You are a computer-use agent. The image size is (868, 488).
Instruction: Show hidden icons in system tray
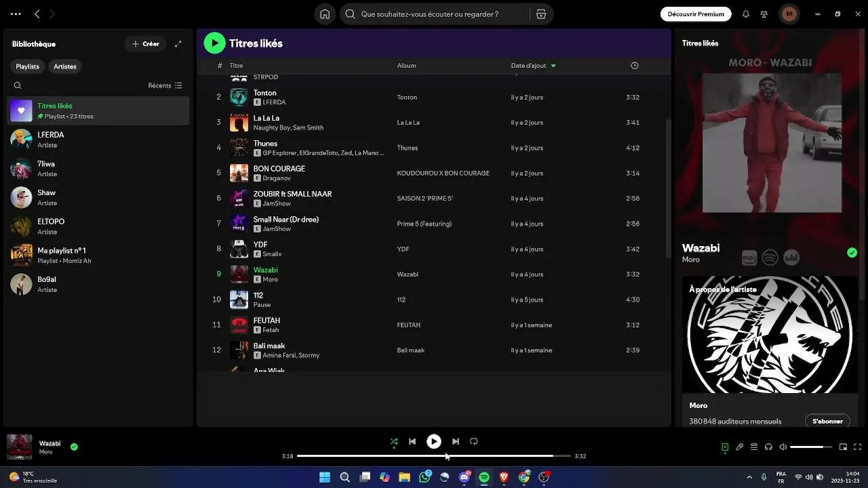point(749,477)
